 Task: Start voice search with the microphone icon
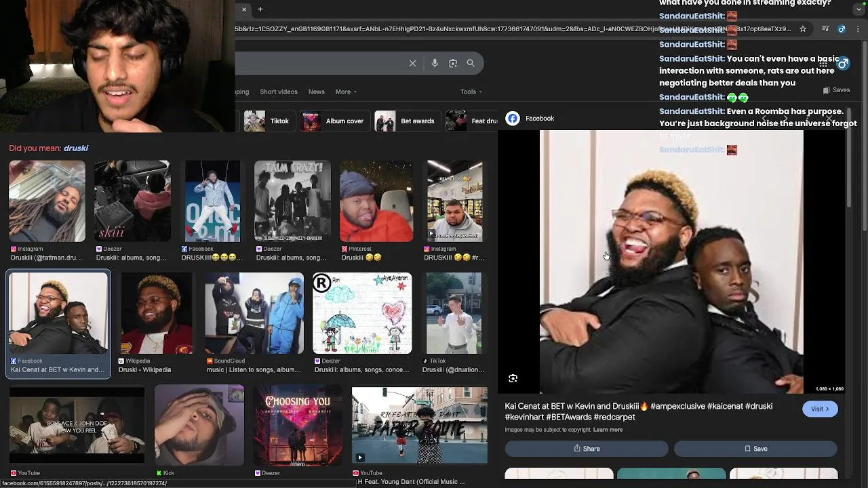pos(435,63)
